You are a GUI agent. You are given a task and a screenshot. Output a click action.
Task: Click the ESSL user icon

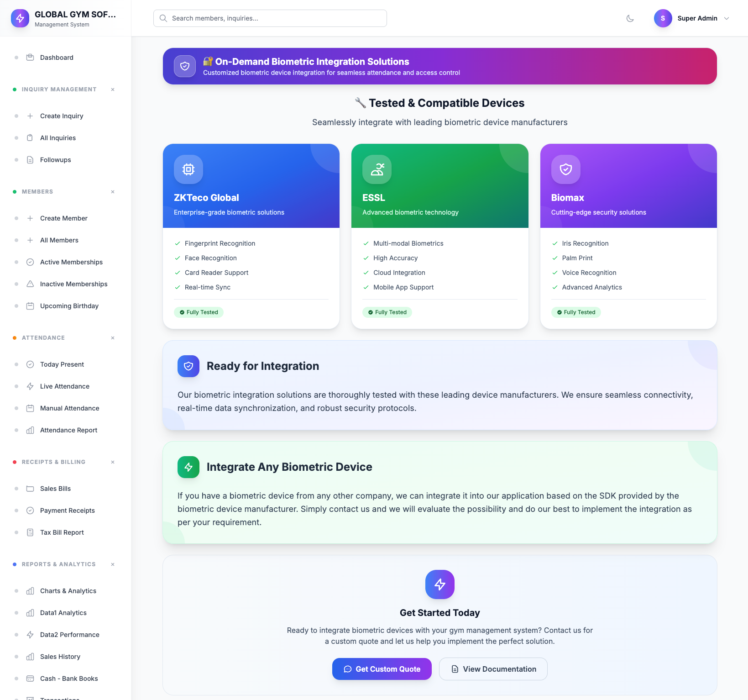tap(377, 169)
